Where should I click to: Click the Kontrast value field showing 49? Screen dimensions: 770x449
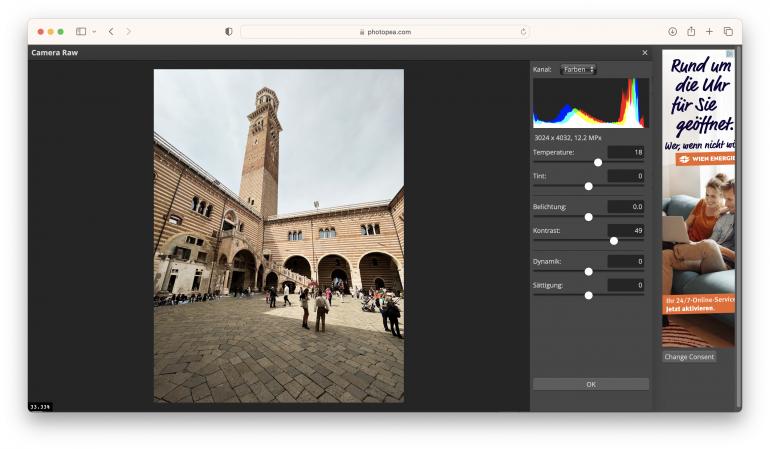(x=626, y=230)
